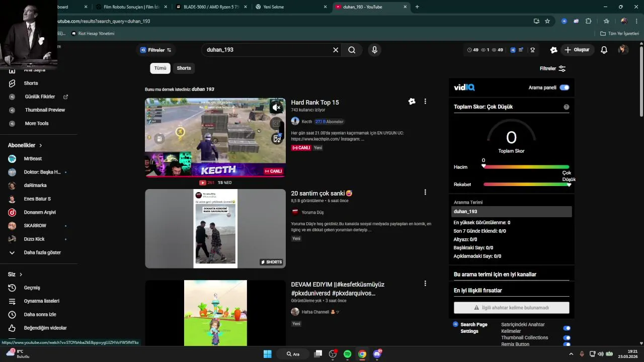The height and width of the screenshot is (362, 644).
Task: Click the vidIQ mascot icon beside Oluştur
Action: [553, 50]
